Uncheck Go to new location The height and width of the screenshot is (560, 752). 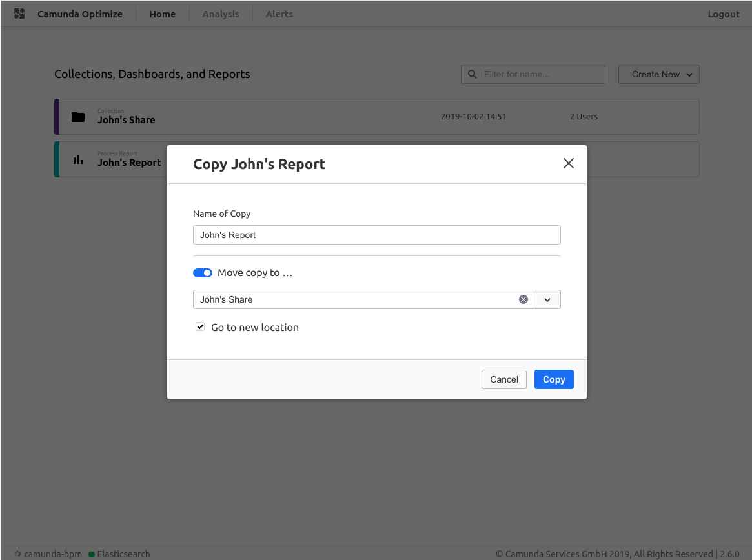tap(200, 326)
